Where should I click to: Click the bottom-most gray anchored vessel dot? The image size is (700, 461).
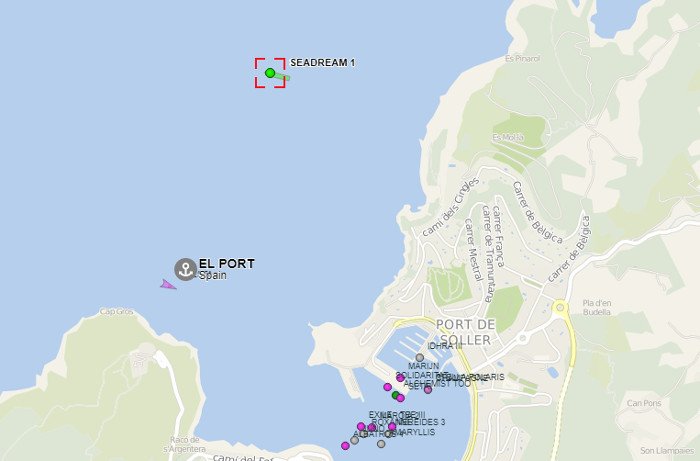click(381, 444)
